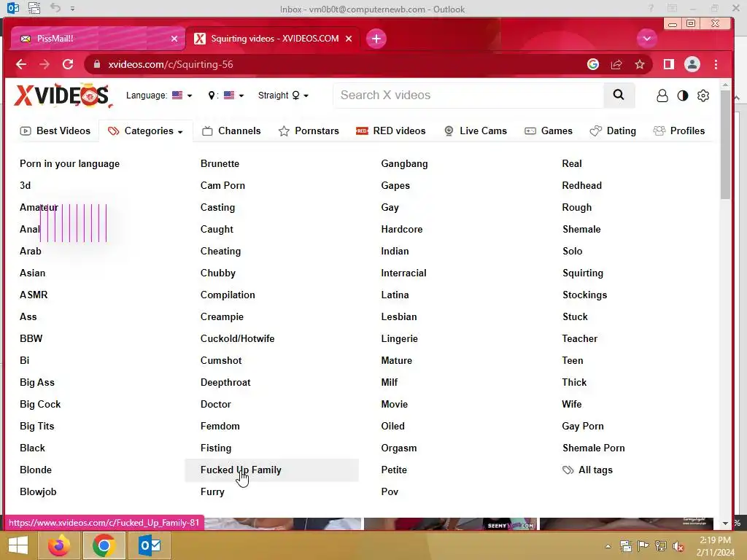Open the Compilation category link

tap(228, 295)
